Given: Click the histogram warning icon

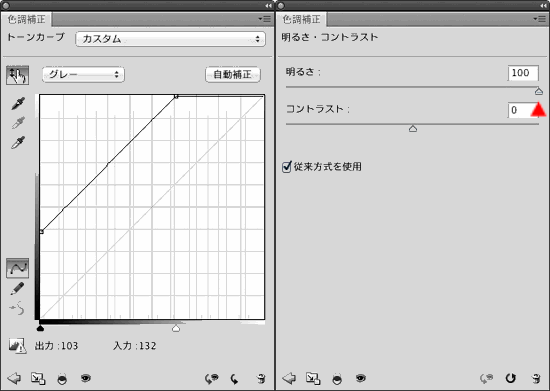Looking at the screenshot, I should (x=17, y=346).
